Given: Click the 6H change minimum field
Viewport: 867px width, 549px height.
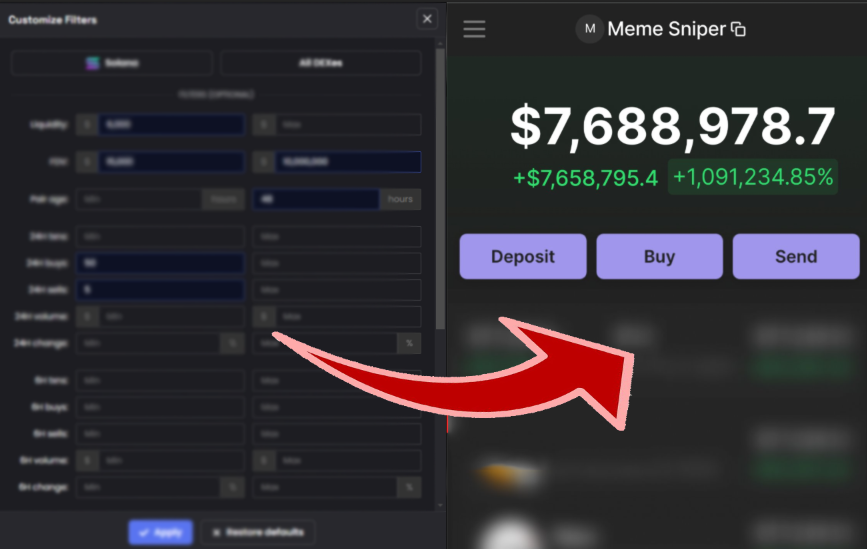Looking at the screenshot, I should click(x=148, y=487).
